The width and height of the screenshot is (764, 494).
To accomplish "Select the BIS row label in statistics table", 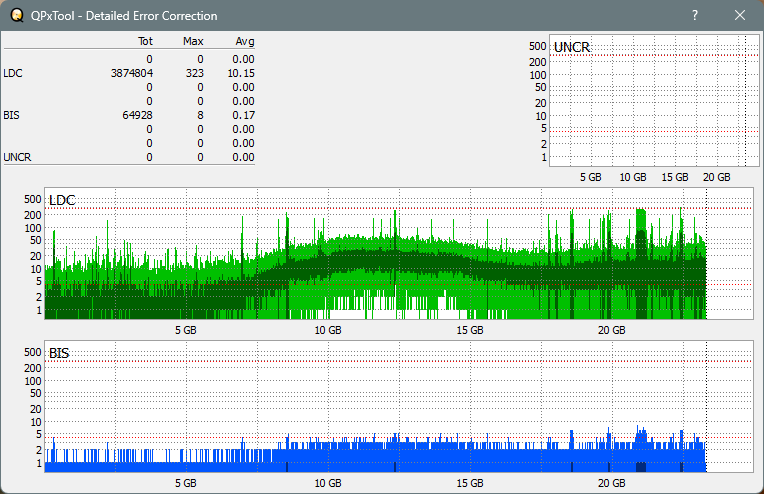I will click(x=11, y=115).
